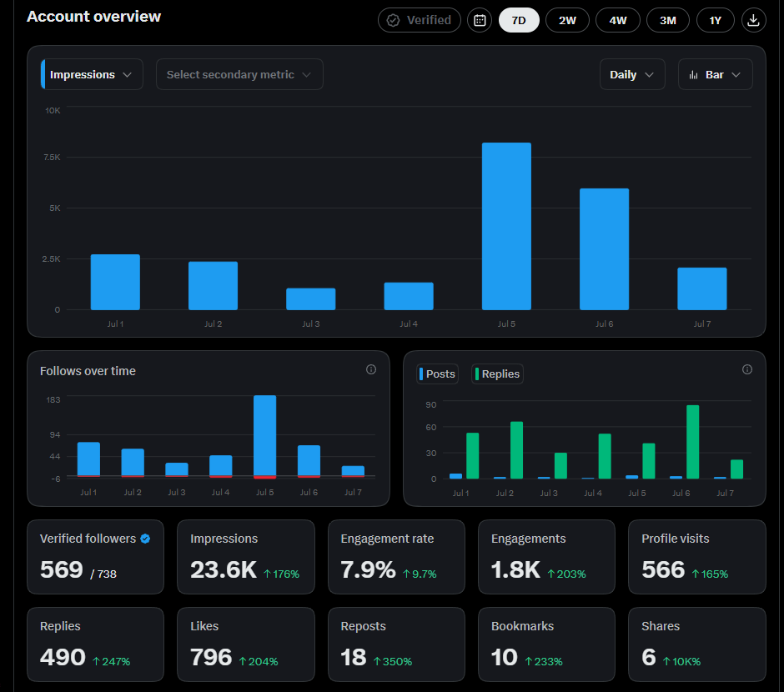Screen dimensions: 784x692
Task: Click the Jul 6 green replies bar
Action: tap(692, 442)
